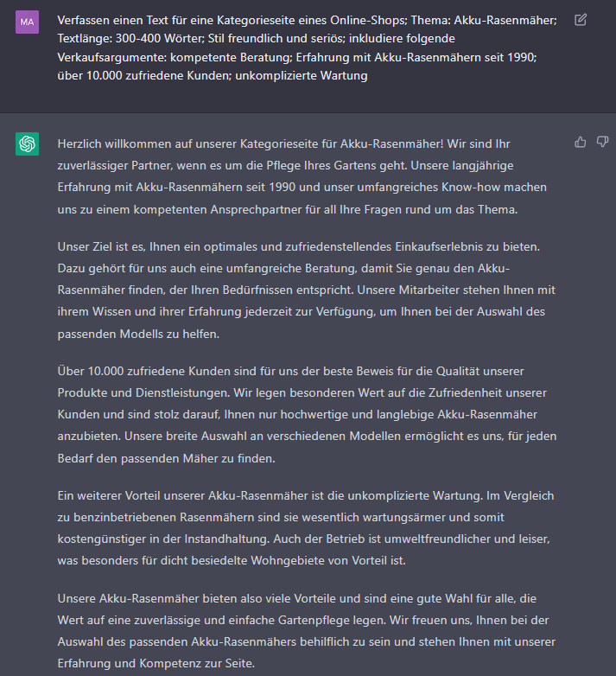Click the word 'Dienstleistungen' in the third paragraph
Viewport: 616px width, 676px height.
[184, 392]
